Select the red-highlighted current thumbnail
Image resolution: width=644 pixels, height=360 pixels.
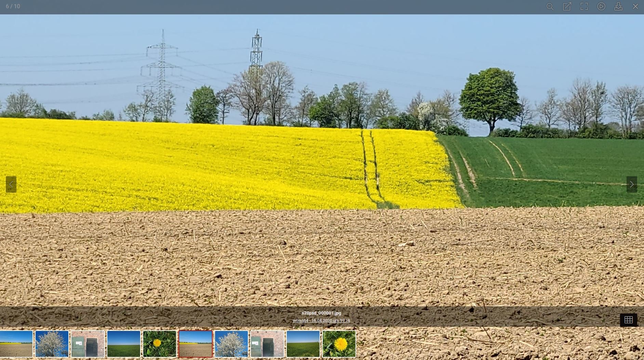[x=196, y=344]
